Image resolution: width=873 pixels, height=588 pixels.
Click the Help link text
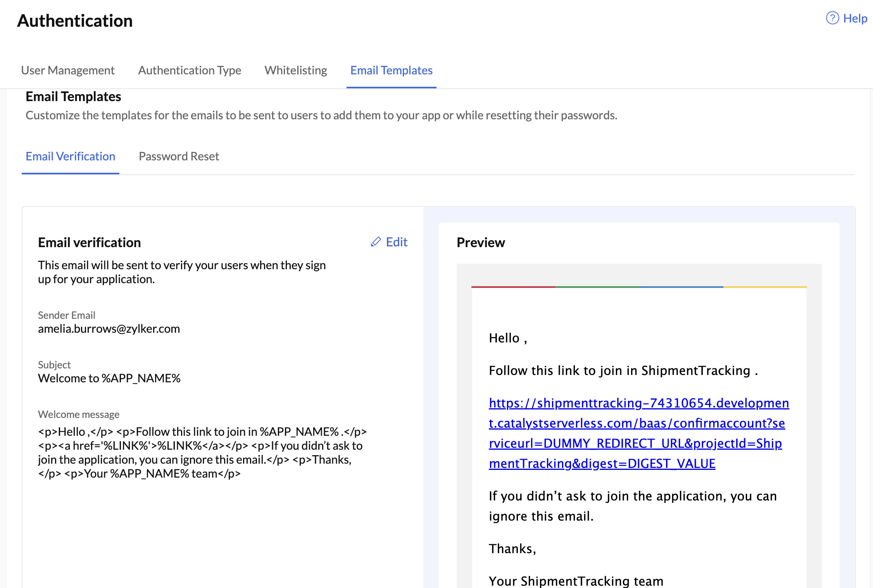click(855, 18)
